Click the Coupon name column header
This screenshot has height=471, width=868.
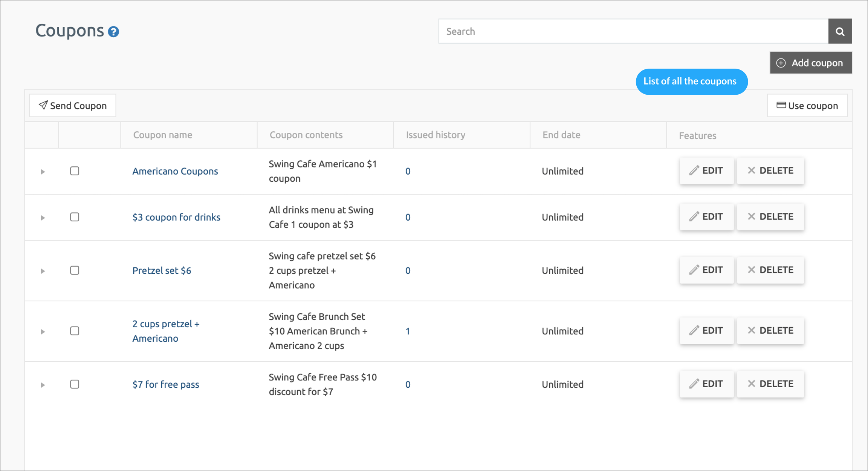pyautogui.click(x=163, y=135)
